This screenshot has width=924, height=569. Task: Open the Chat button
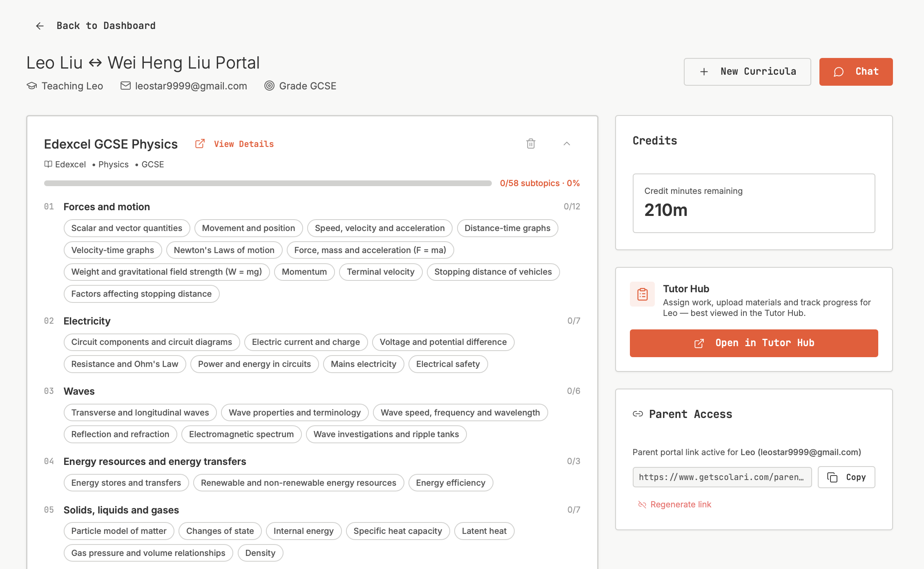click(x=856, y=72)
